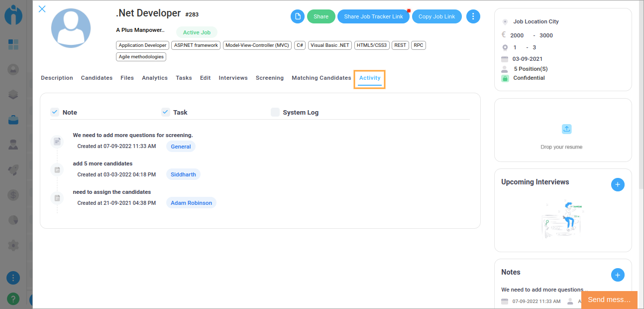Click the Adam Robinson tag
This screenshot has height=309, width=644.
point(191,203)
